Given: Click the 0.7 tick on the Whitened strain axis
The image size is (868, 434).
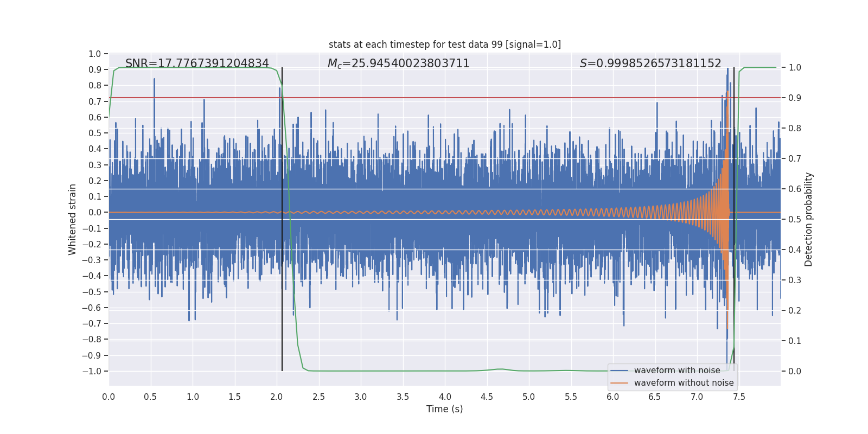Looking at the screenshot, I should pyautogui.click(x=95, y=101).
